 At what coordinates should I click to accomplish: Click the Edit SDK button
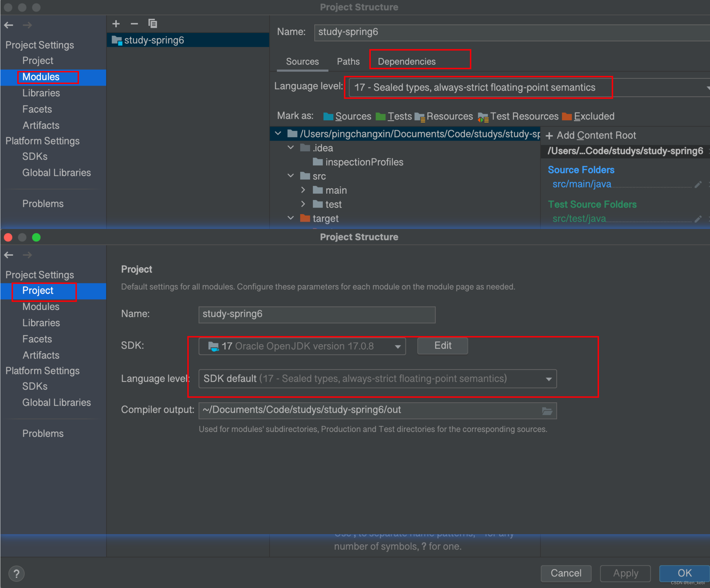(x=442, y=346)
